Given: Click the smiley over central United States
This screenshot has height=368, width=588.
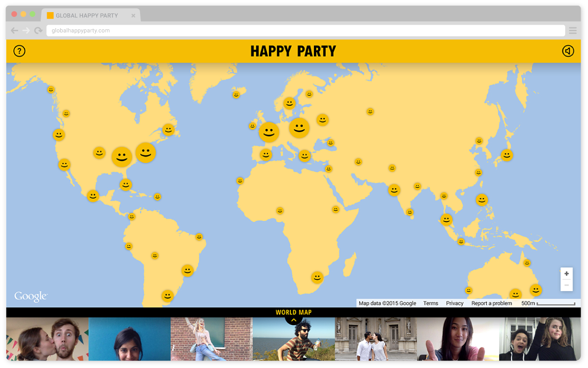Looking at the screenshot, I should 99,153.
